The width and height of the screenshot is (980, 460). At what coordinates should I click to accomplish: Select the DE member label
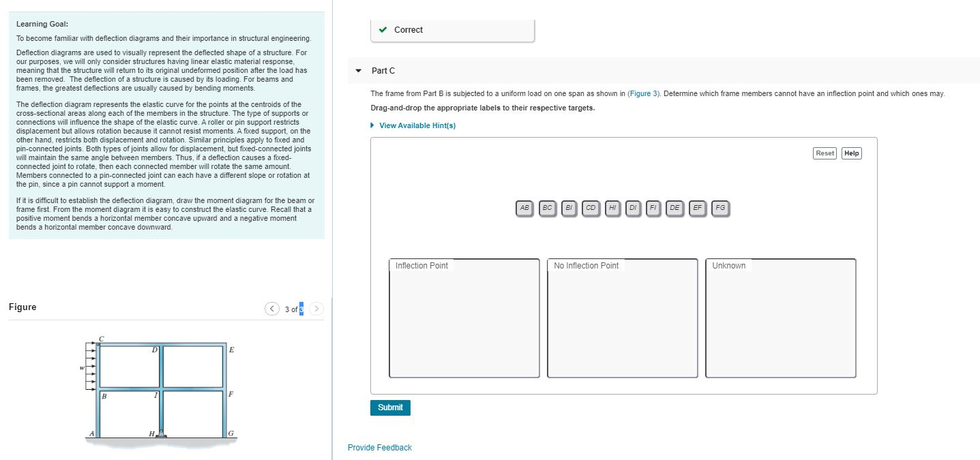click(x=673, y=208)
